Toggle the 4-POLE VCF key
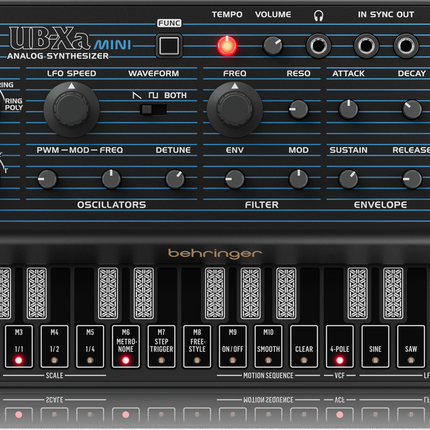The height and width of the screenshot is (430, 430). pos(340,346)
